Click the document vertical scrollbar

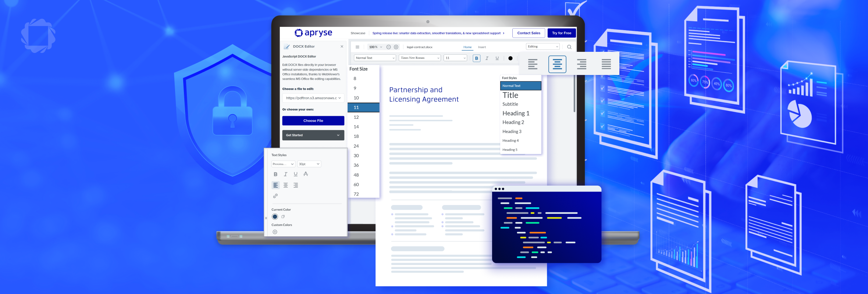(574, 93)
